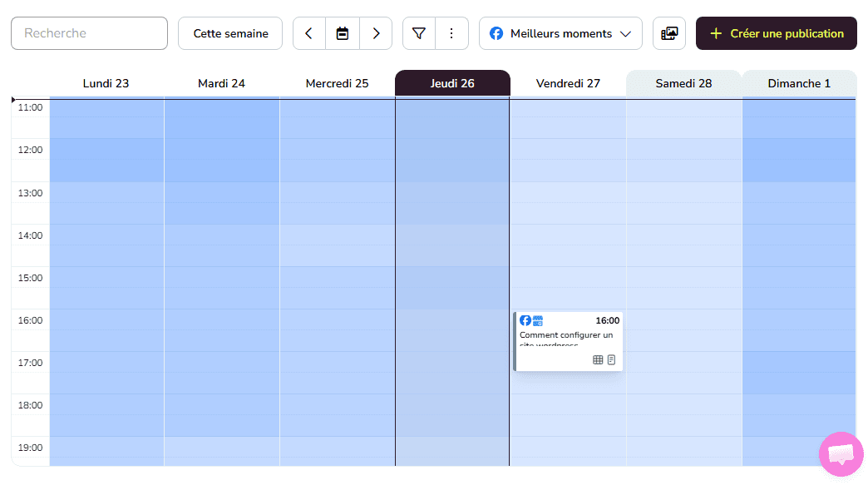Select the Lundi 23 column header
868x490 pixels.
[x=106, y=83]
